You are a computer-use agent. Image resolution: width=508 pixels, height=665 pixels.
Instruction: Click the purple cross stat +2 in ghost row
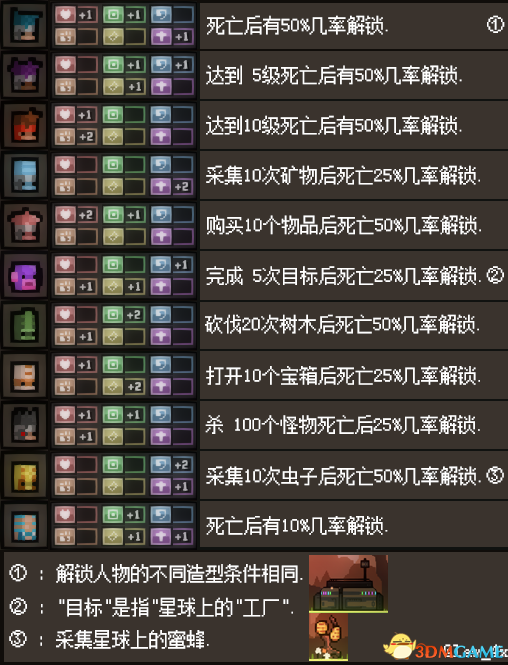173,187
